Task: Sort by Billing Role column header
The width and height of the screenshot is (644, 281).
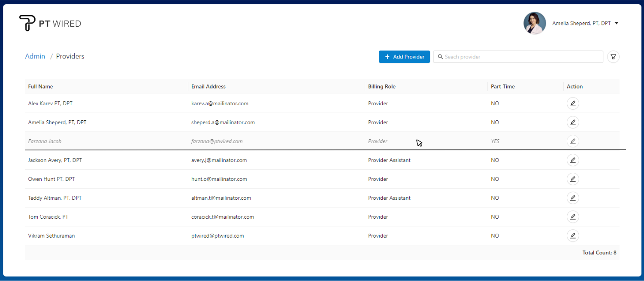Action: coord(382,86)
